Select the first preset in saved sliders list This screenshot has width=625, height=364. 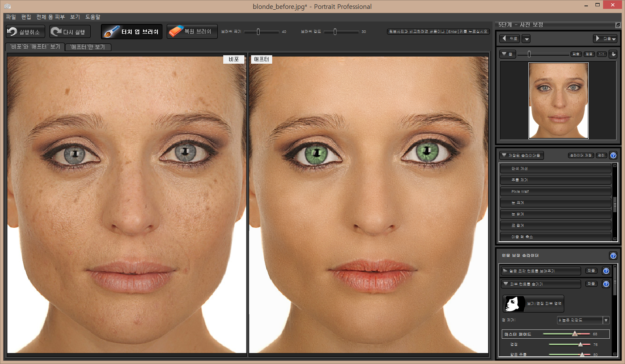[555, 169]
